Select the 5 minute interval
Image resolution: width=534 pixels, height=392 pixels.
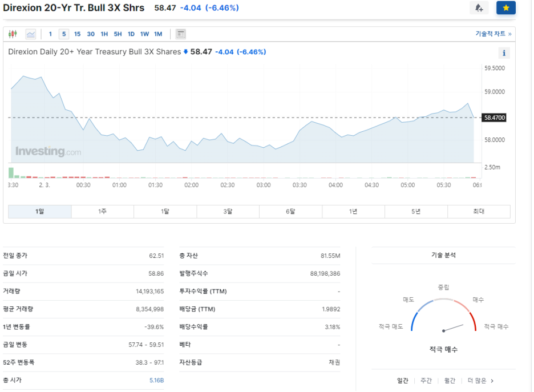pyautogui.click(x=64, y=34)
